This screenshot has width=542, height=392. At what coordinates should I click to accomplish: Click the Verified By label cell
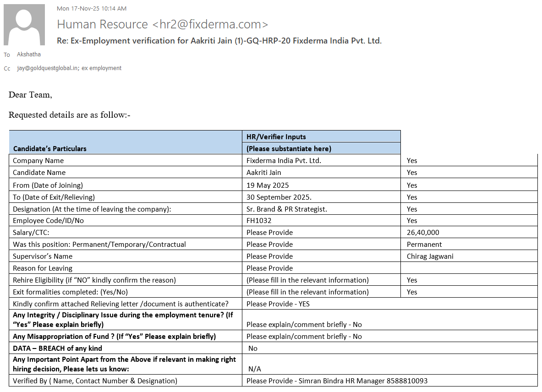point(126,381)
